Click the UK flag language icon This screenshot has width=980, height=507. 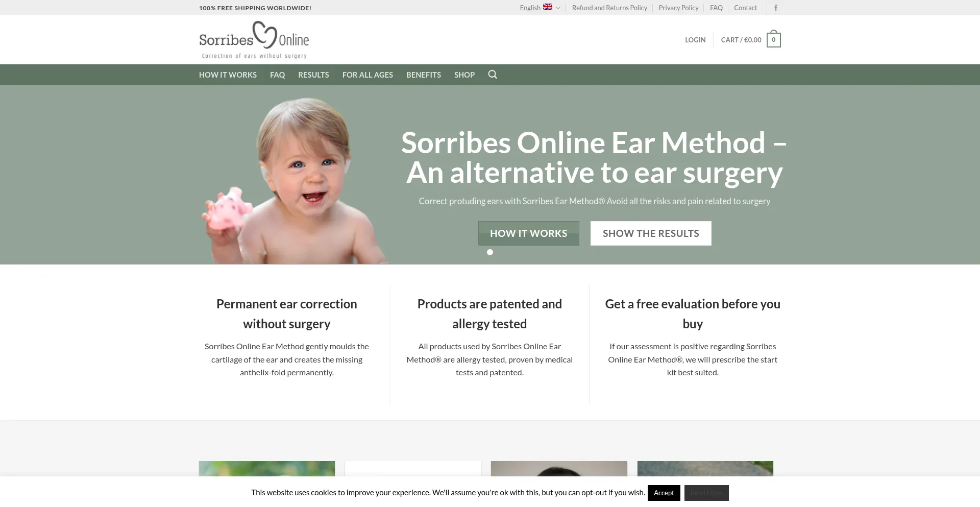pos(548,7)
